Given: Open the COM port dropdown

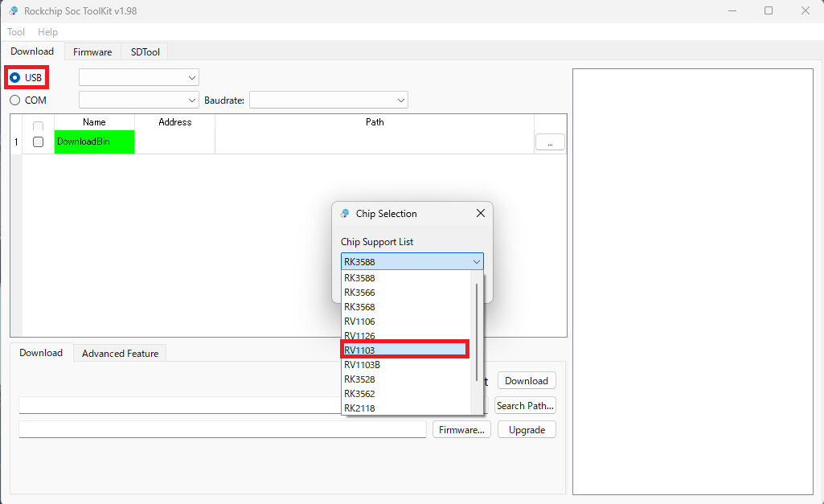Looking at the screenshot, I should tap(138, 100).
